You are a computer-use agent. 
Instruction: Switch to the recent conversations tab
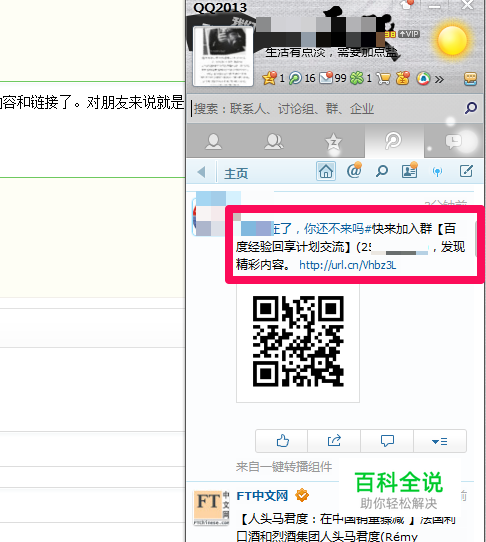[x=453, y=141]
